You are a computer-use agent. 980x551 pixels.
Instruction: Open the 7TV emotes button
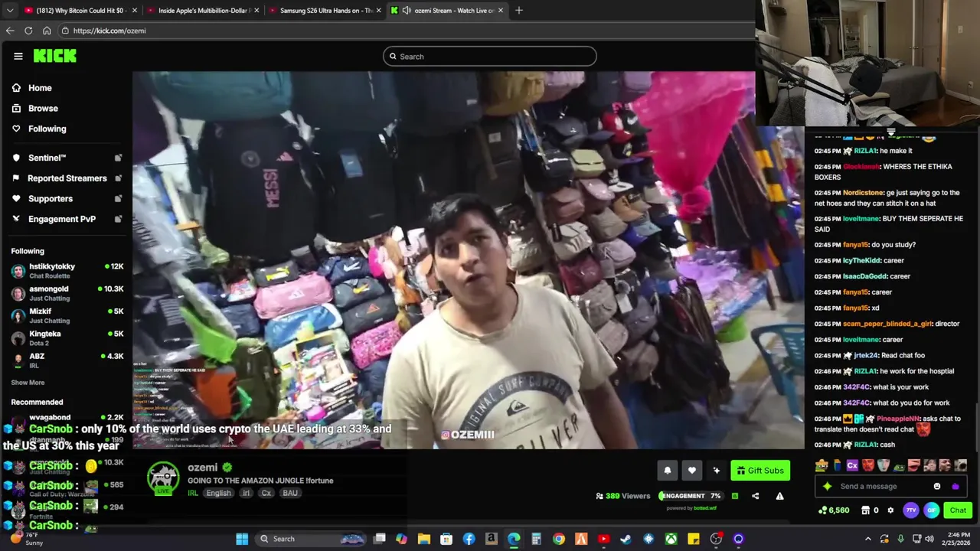(x=910, y=510)
